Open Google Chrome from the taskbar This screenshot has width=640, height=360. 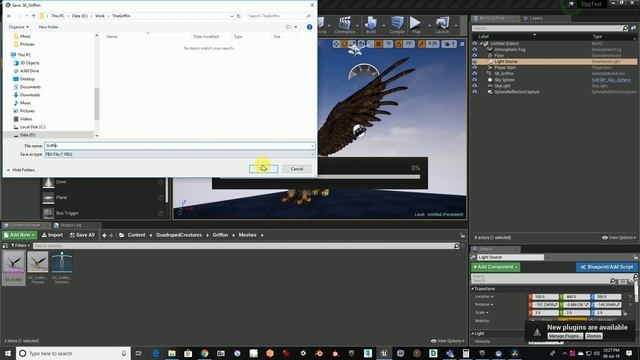click(204, 353)
